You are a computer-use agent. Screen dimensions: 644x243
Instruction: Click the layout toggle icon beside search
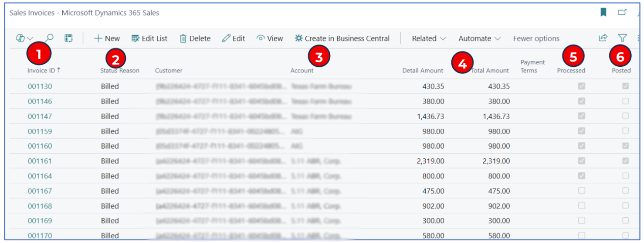68,38
